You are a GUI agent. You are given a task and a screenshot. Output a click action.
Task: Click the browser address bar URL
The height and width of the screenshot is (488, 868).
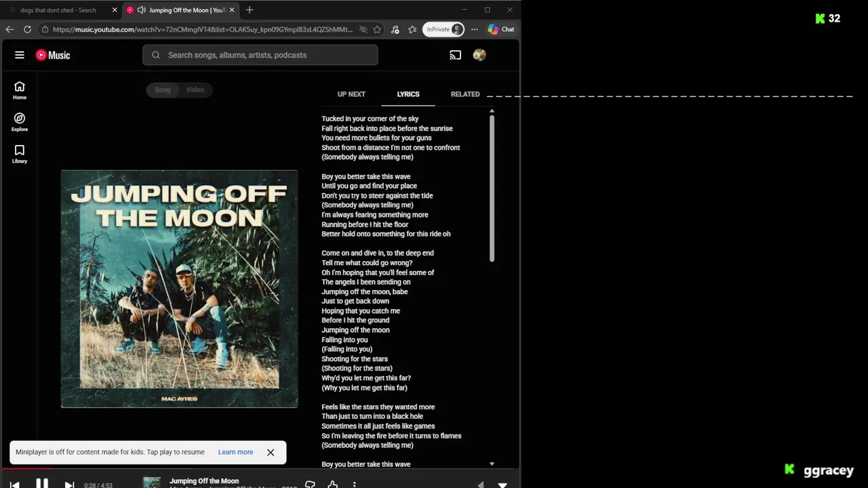(202, 29)
